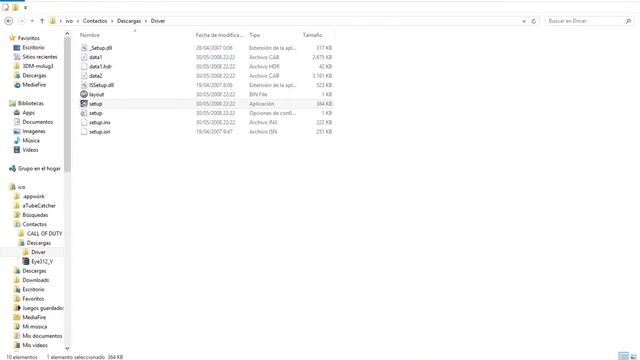Select the data1.hdr file icon

tap(84, 67)
